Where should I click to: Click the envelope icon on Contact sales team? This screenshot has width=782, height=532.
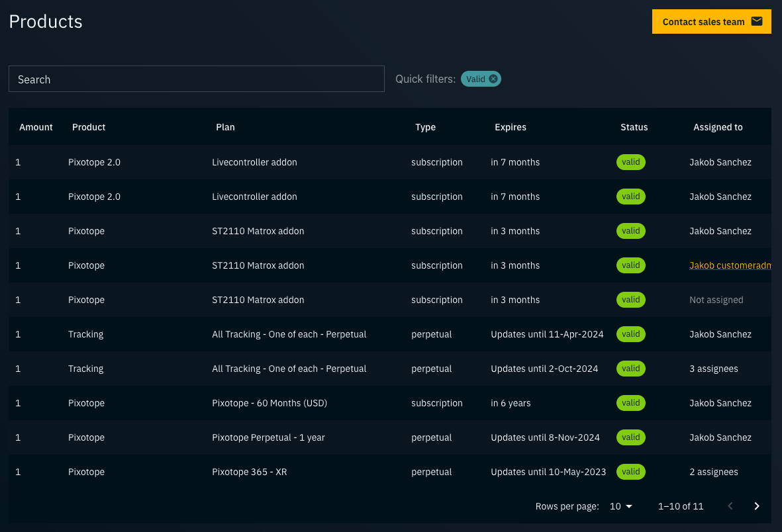(756, 21)
